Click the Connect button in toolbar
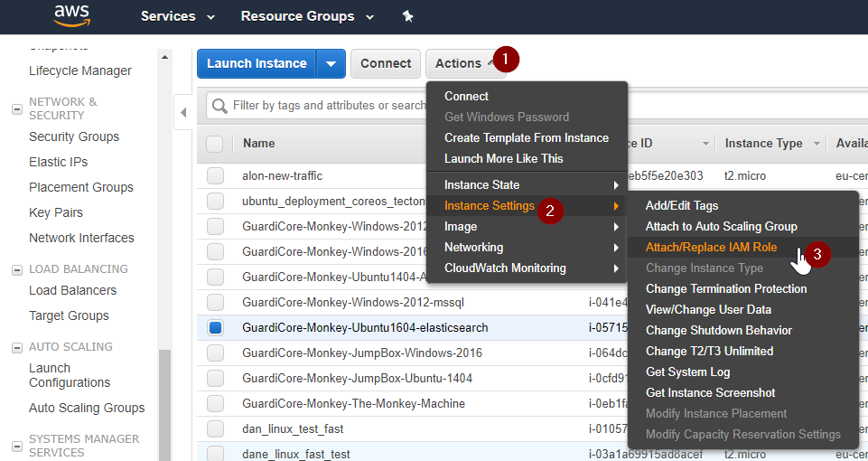This screenshot has width=868, height=461. [386, 63]
